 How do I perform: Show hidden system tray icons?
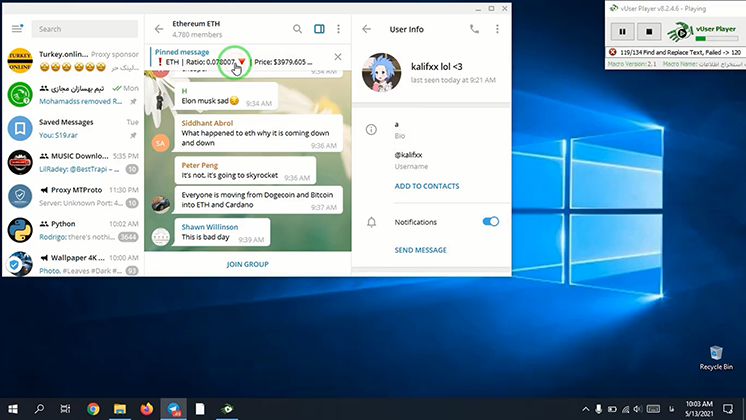[x=584, y=408]
